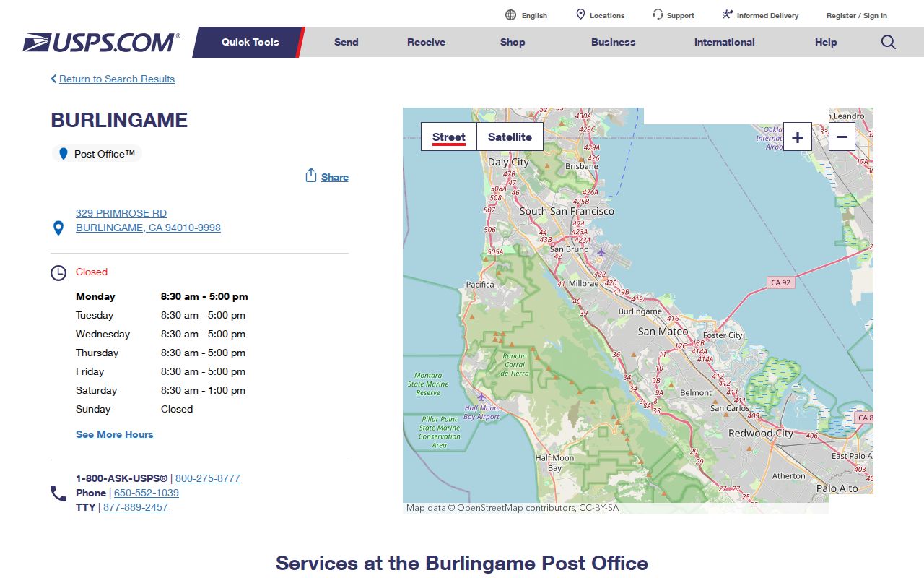924x578 pixels.
Task: Zoom in on the map
Action: [798, 137]
